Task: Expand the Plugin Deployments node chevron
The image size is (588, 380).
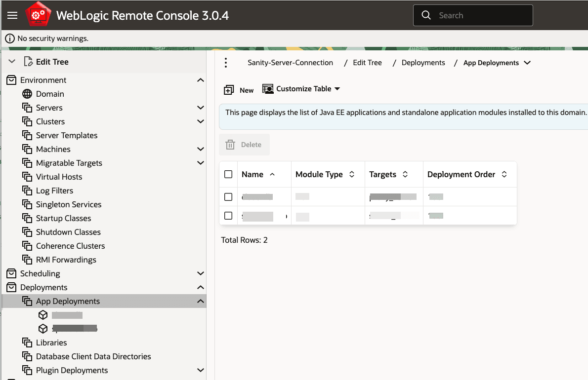Action: (x=201, y=370)
